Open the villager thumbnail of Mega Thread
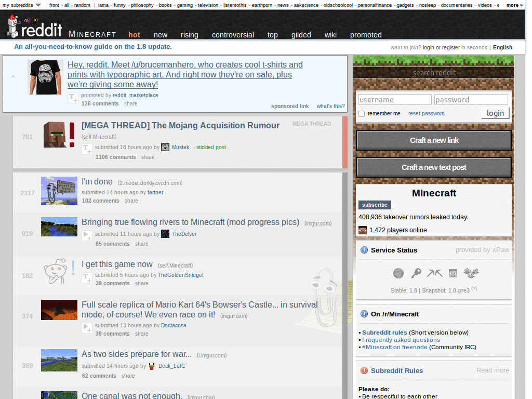 [59, 135]
